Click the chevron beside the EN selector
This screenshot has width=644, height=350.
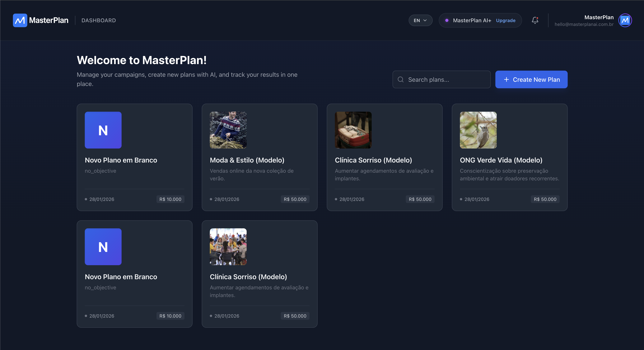coord(425,20)
